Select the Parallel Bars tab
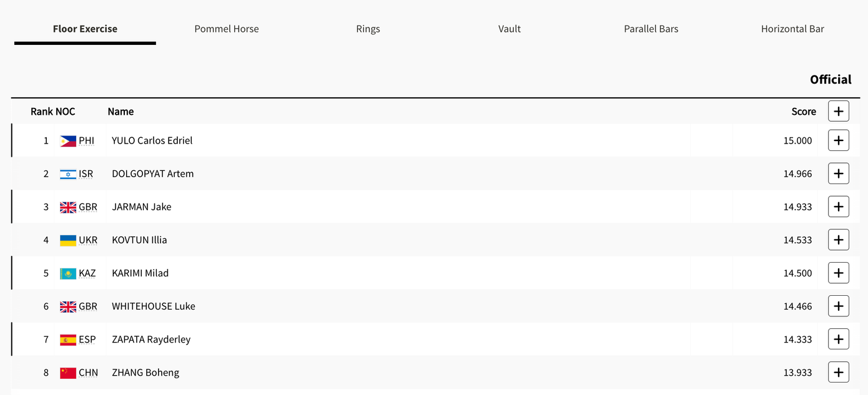868x395 pixels. coord(651,29)
